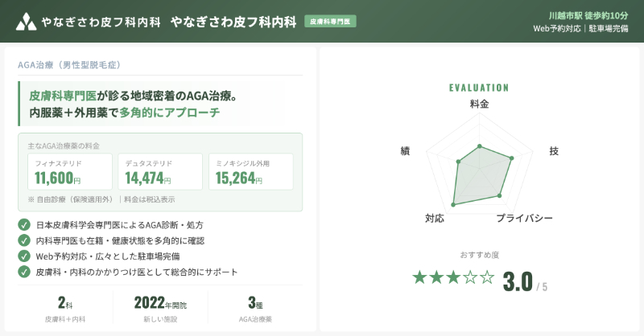644x336 pixels.
Task: Click the 3.0 score number
Action: tap(518, 281)
